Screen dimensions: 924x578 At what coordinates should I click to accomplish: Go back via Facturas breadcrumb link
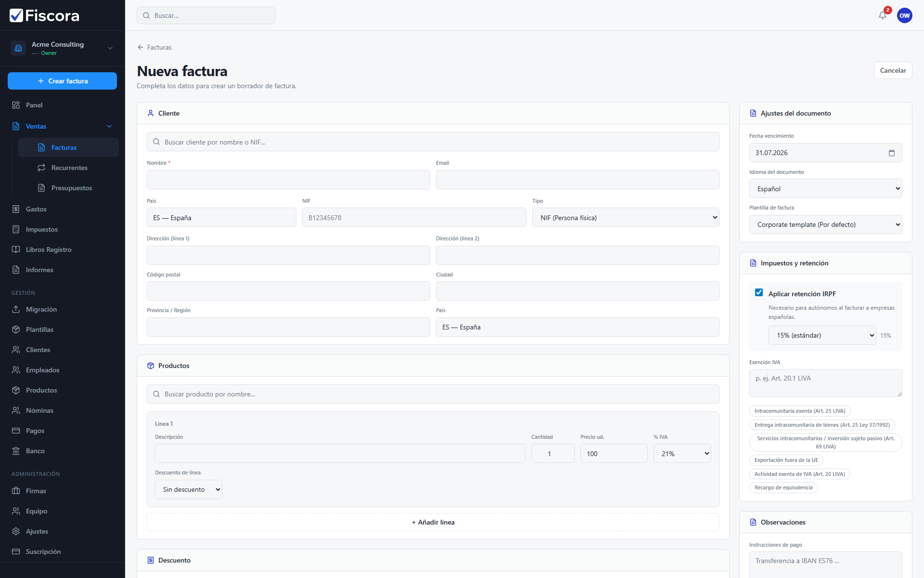pos(154,47)
